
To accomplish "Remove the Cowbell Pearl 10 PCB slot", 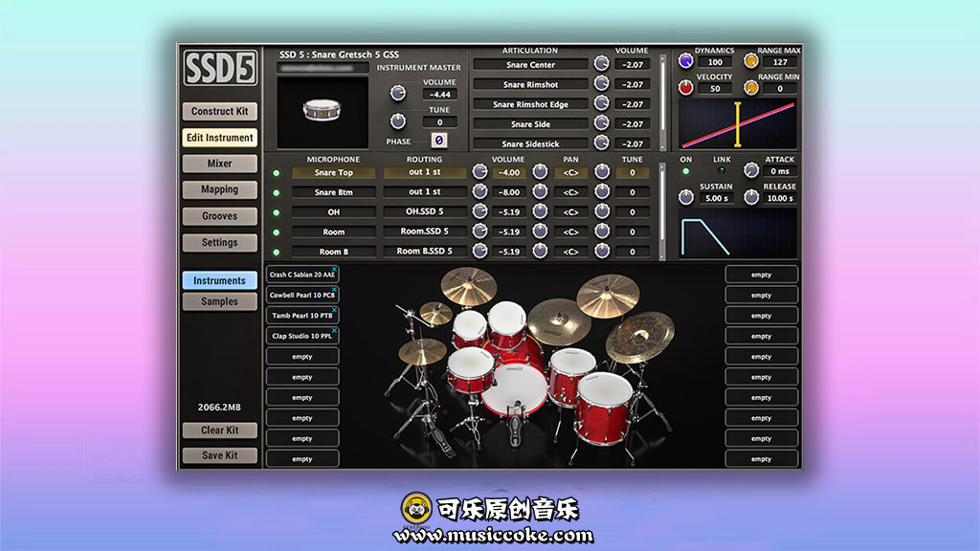I will (334, 290).
